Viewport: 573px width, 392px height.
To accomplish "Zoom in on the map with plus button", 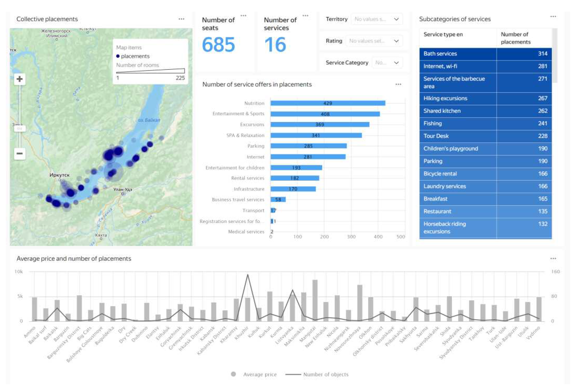I will point(20,79).
